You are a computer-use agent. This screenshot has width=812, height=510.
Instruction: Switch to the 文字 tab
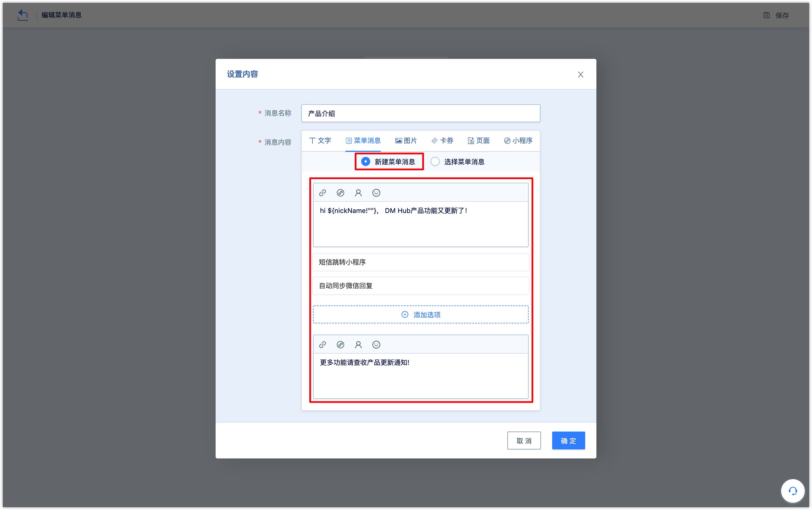click(x=320, y=141)
